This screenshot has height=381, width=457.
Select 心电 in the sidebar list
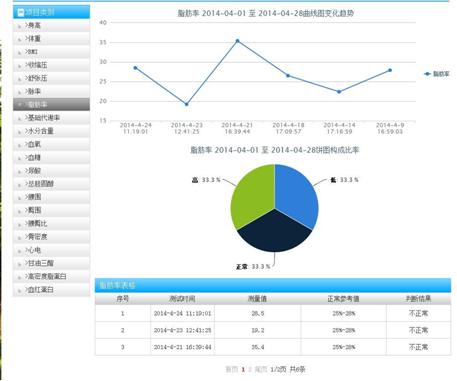[51, 250]
